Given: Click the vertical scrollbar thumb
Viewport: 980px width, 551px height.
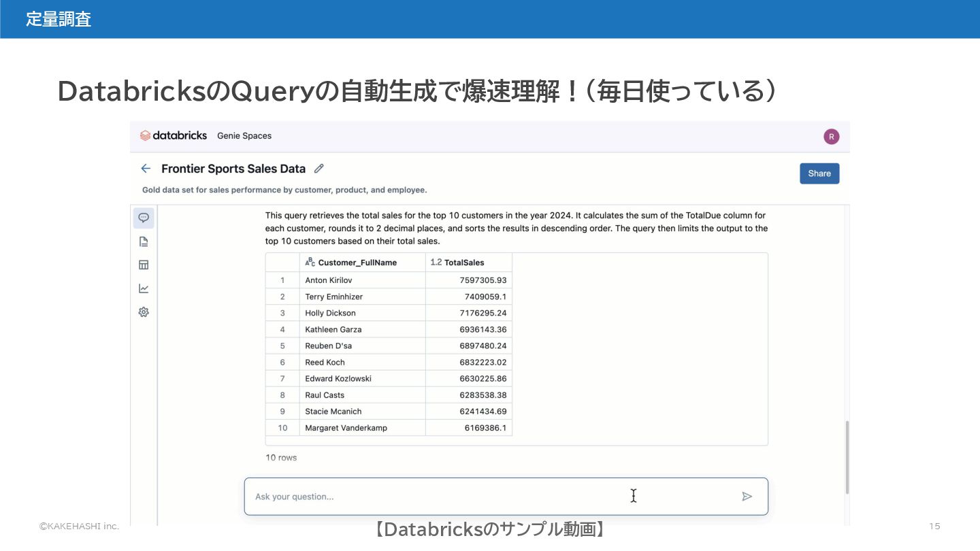Looking at the screenshot, I should click(x=847, y=457).
